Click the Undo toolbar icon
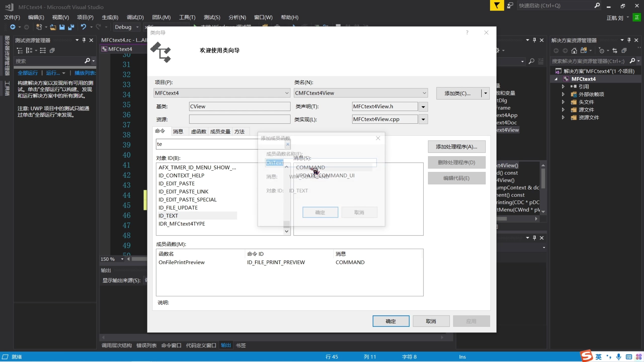 [83, 27]
